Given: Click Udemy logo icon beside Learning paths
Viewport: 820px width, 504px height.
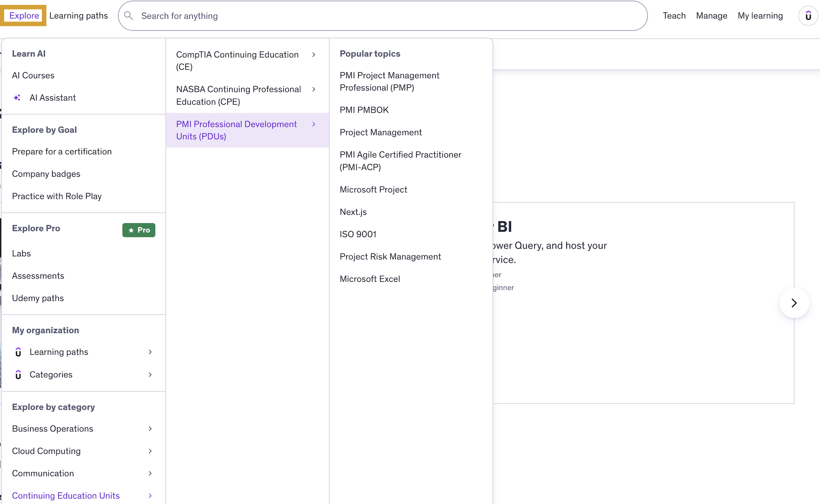Looking at the screenshot, I should (18, 352).
